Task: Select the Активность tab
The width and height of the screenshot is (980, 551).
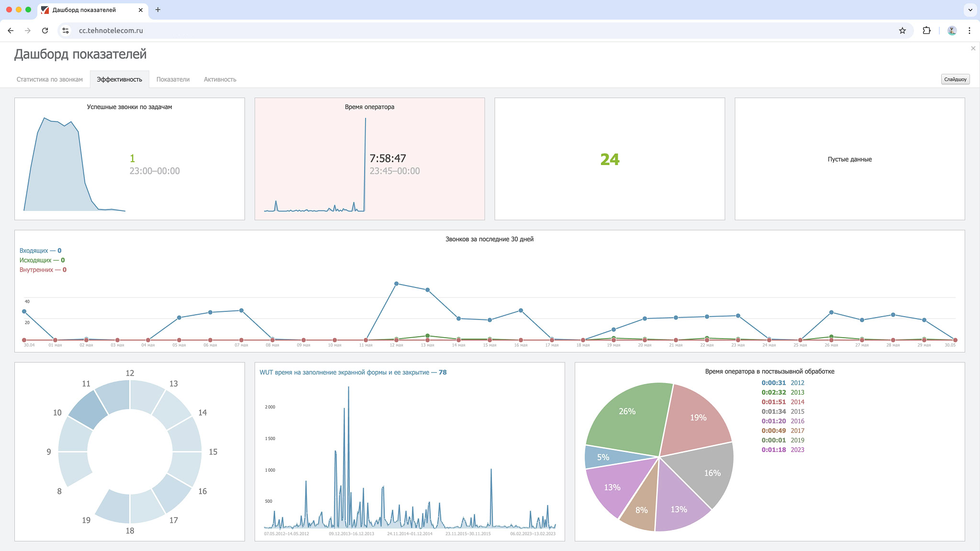Action: [x=220, y=79]
